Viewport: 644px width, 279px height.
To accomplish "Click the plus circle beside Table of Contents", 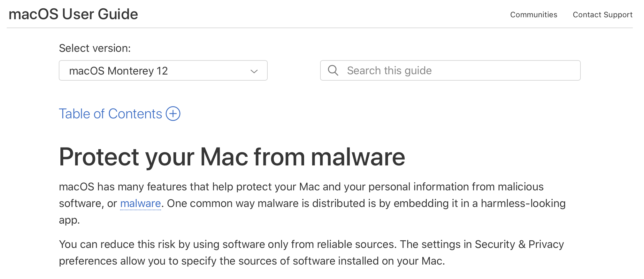I will pos(173,114).
